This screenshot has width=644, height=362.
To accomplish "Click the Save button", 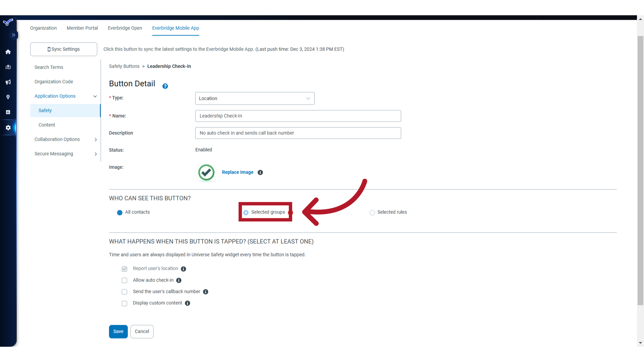I will coord(118,331).
